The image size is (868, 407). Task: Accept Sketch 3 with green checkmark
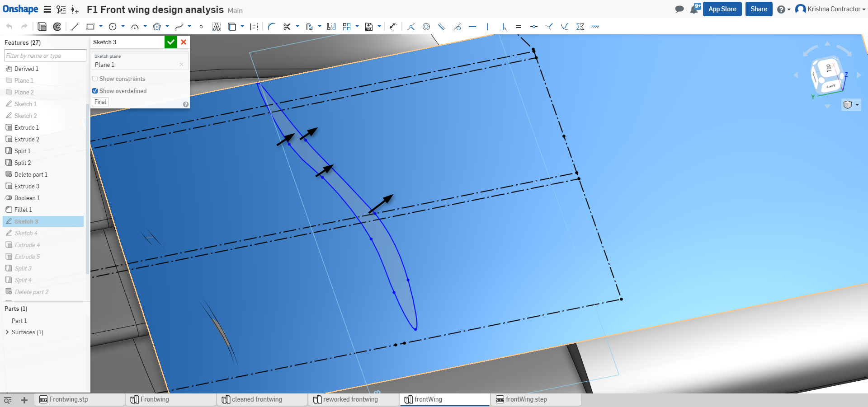coord(170,42)
